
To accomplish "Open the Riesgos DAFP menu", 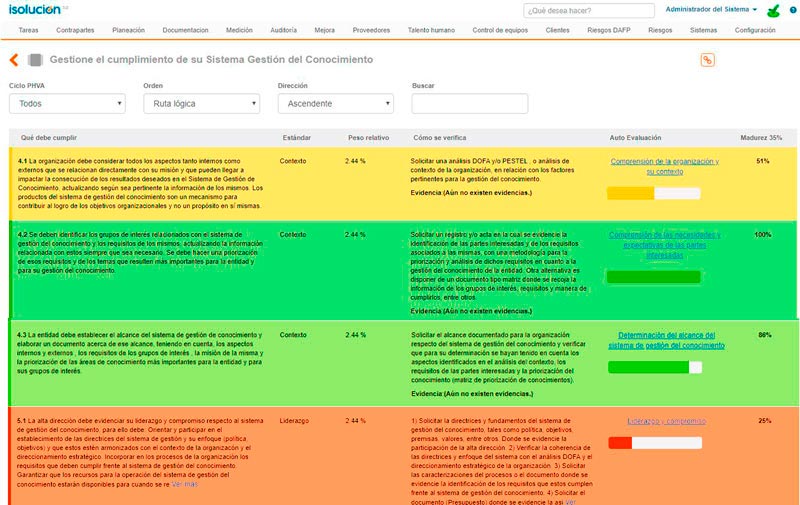I will (x=609, y=30).
